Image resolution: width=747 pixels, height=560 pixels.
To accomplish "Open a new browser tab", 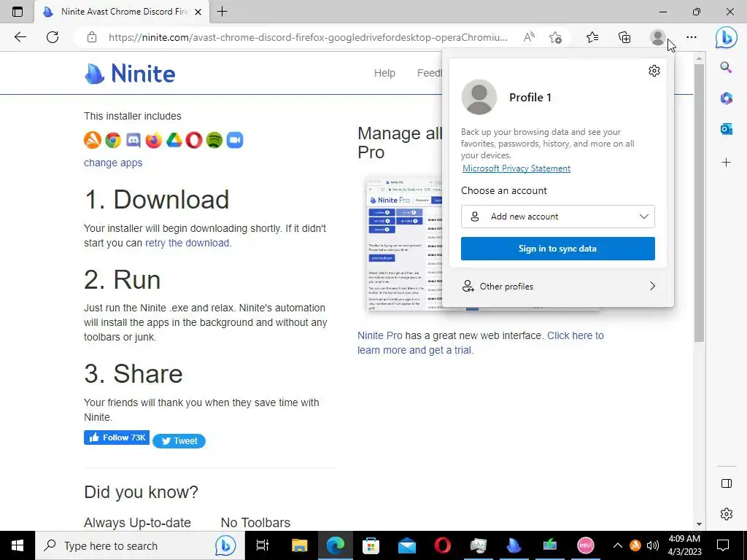I will tap(222, 12).
